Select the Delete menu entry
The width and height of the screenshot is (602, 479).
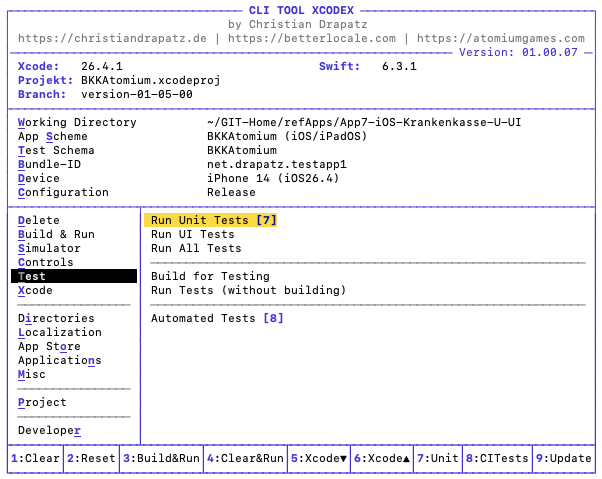click(x=39, y=220)
